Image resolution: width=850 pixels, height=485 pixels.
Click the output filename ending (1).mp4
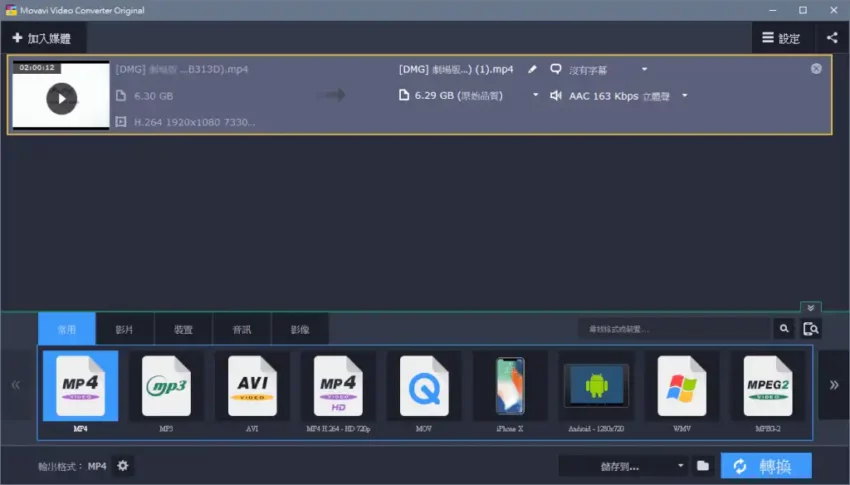pos(456,69)
